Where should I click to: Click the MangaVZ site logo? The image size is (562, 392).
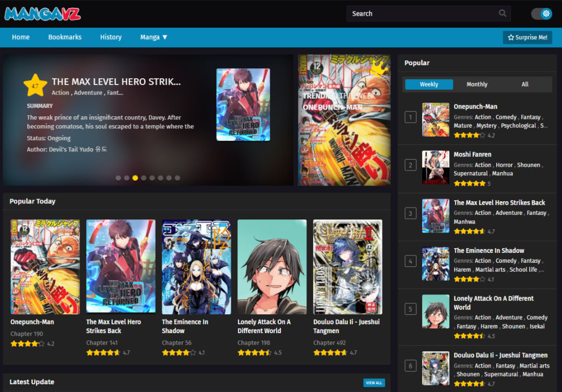click(43, 14)
